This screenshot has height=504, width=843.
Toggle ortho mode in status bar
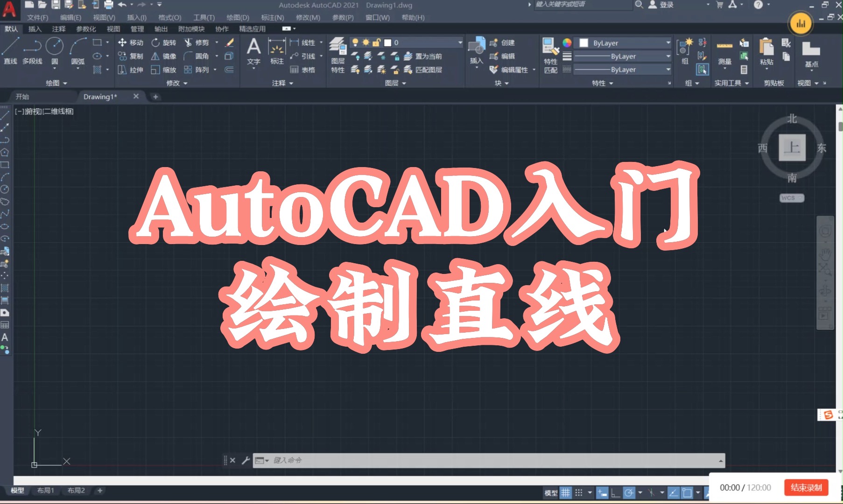point(616,492)
